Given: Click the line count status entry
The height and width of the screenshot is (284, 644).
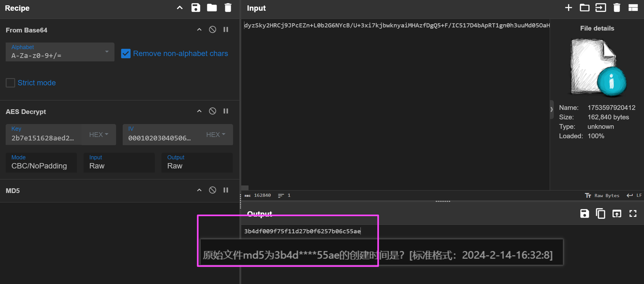Looking at the screenshot, I should (284, 196).
